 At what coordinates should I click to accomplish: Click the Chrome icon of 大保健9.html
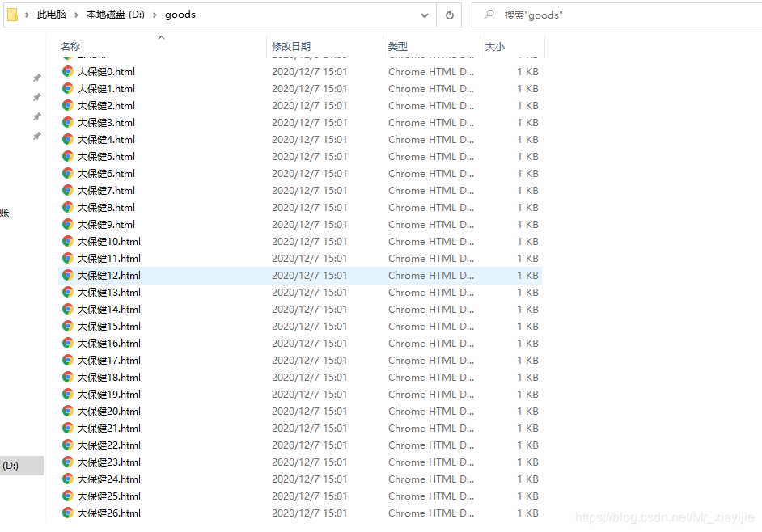pos(68,225)
